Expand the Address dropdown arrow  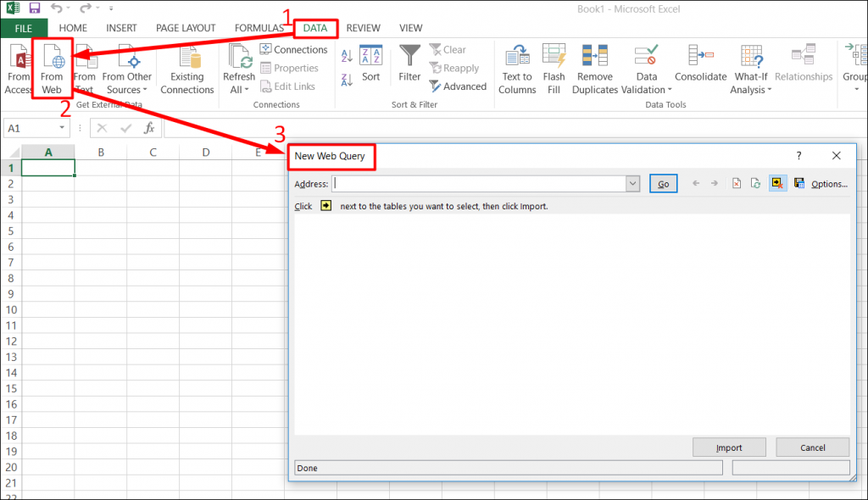[632, 184]
